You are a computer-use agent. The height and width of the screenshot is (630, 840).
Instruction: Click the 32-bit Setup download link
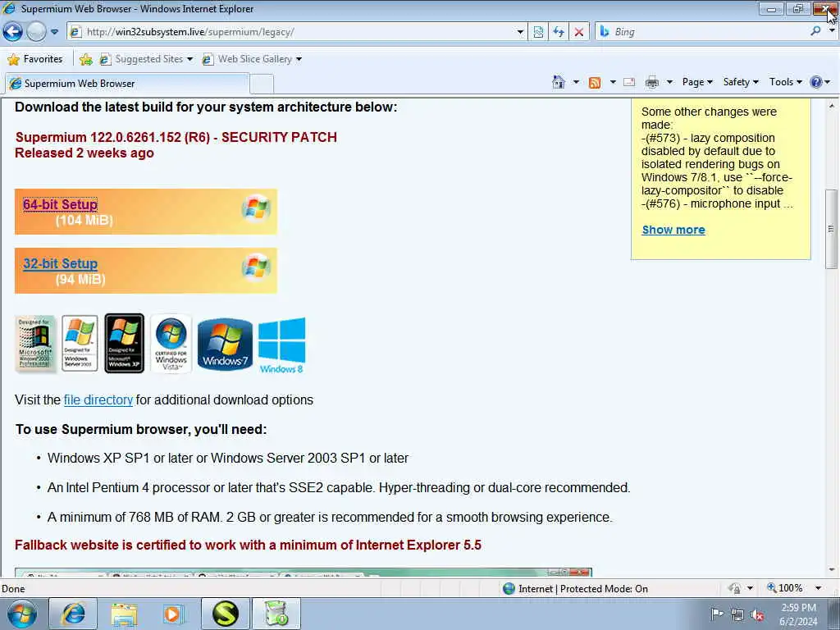click(60, 263)
